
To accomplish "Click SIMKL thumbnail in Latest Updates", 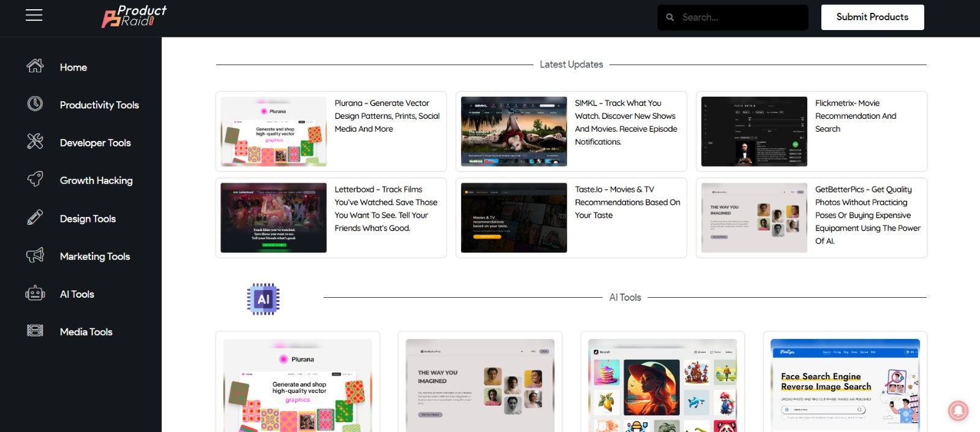I will click(514, 132).
